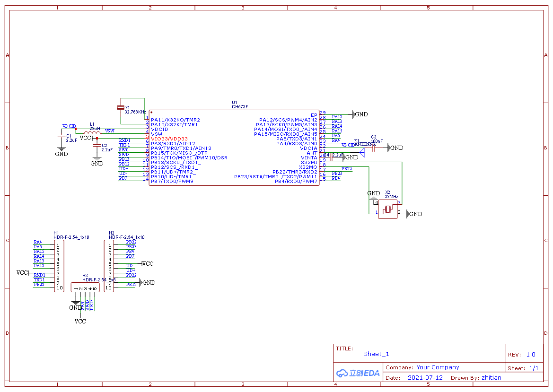
Task: Click the L1 22uH inductor symbol
Action: [92, 132]
